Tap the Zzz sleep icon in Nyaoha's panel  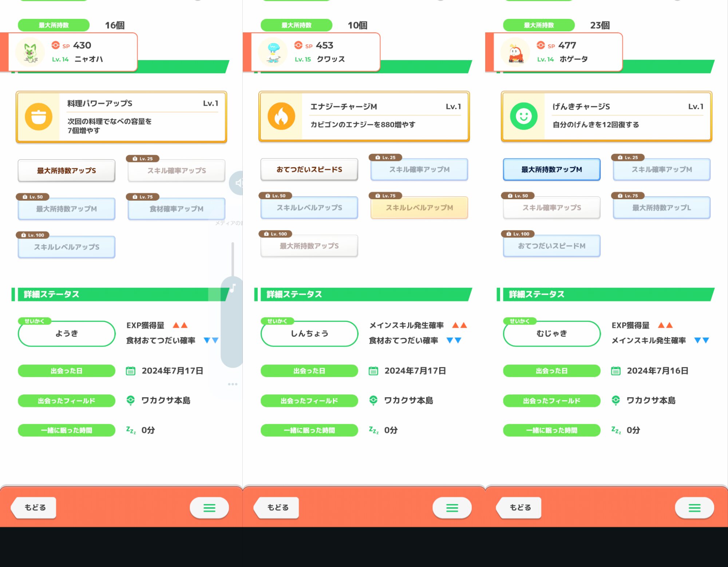(131, 430)
